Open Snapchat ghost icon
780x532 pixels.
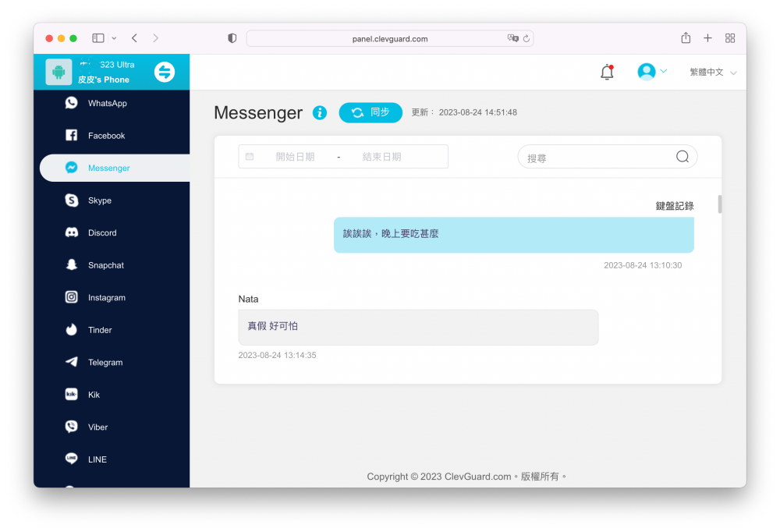tap(72, 265)
